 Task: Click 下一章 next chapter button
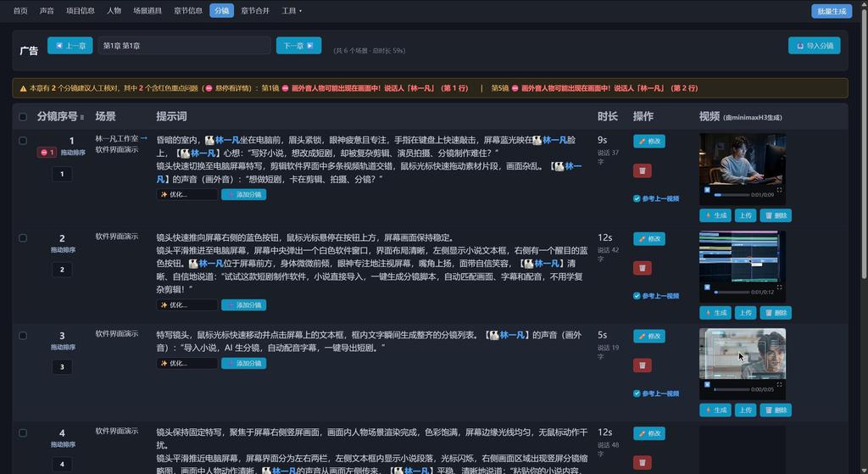coord(299,46)
